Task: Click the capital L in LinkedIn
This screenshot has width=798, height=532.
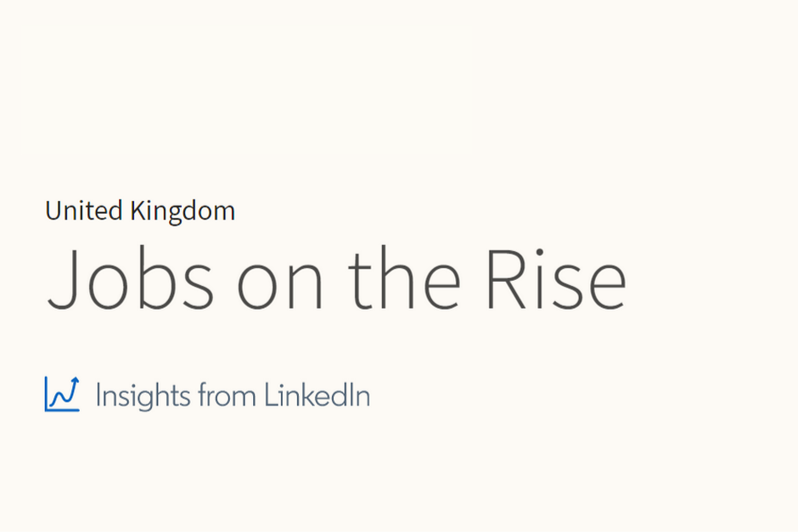Action: pyautogui.click(x=270, y=395)
